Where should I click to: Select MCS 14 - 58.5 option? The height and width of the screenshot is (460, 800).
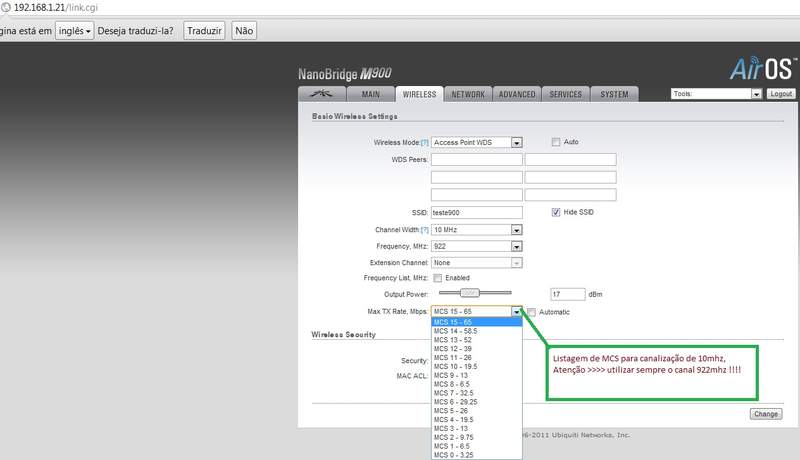(477, 331)
